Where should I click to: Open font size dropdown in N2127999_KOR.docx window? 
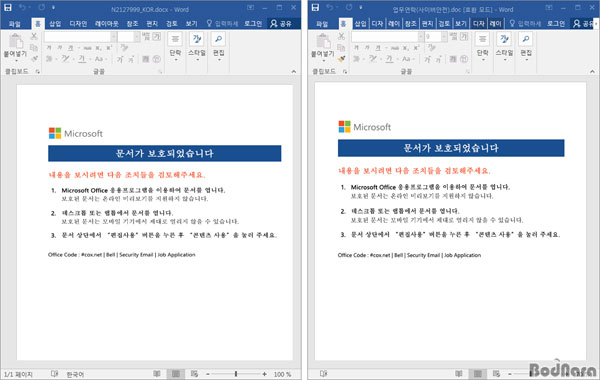(x=137, y=37)
